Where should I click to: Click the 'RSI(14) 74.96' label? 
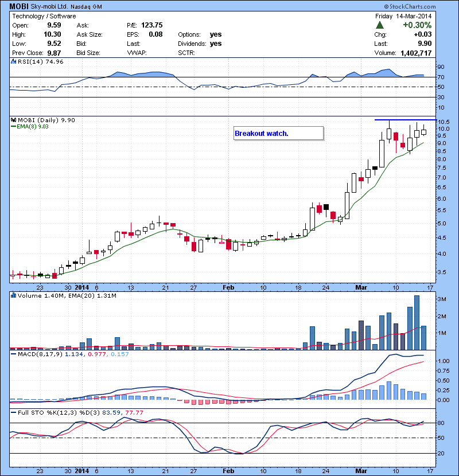(x=41, y=61)
